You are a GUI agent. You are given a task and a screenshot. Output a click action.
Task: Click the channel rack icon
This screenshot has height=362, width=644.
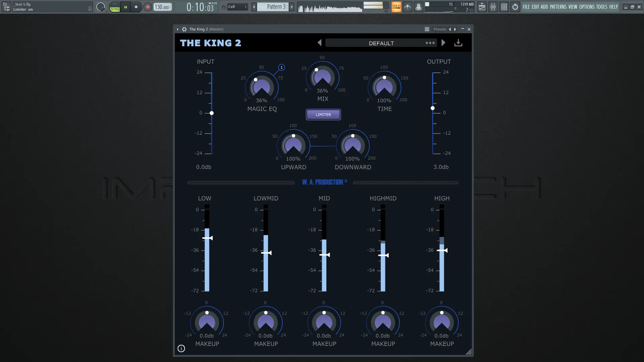(504, 7)
